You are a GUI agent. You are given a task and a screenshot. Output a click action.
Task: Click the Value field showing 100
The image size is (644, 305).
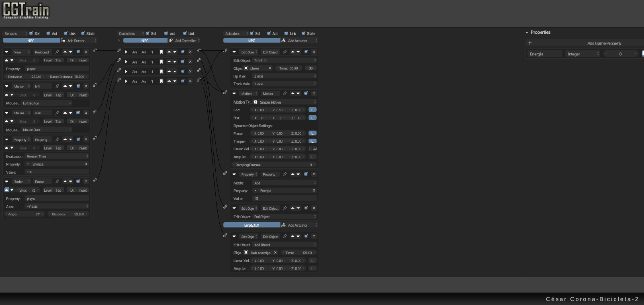(x=56, y=172)
